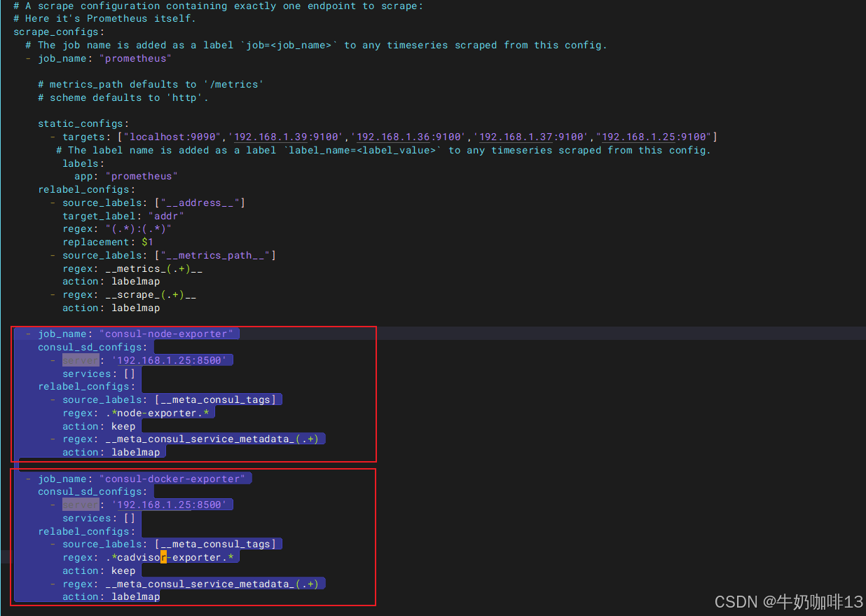Place cursor on the "static_configs:" key

click(x=83, y=123)
